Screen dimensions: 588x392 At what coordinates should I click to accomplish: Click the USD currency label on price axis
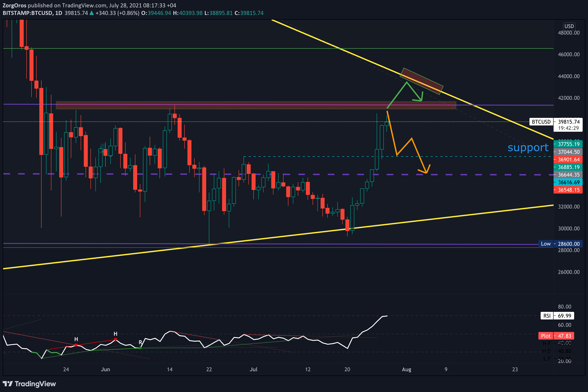coord(569,26)
